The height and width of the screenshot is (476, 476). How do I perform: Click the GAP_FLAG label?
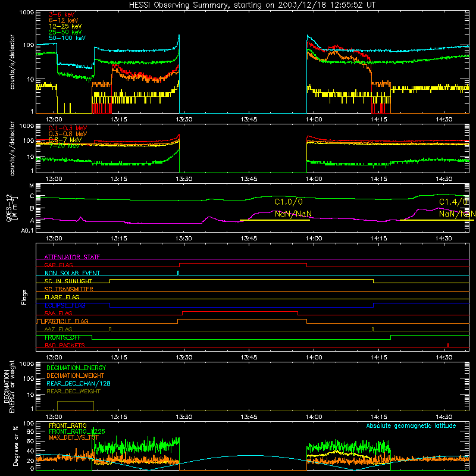pyautogui.click(x=58, y=265)
